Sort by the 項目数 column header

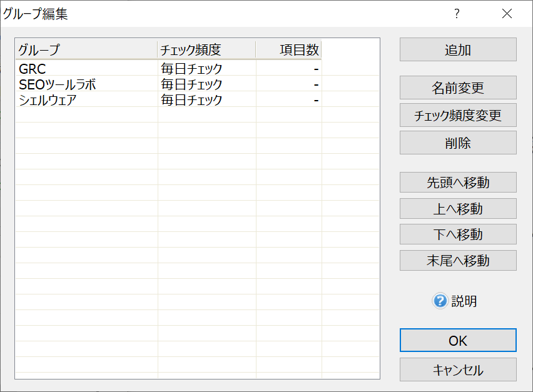(x=288, y=49)
